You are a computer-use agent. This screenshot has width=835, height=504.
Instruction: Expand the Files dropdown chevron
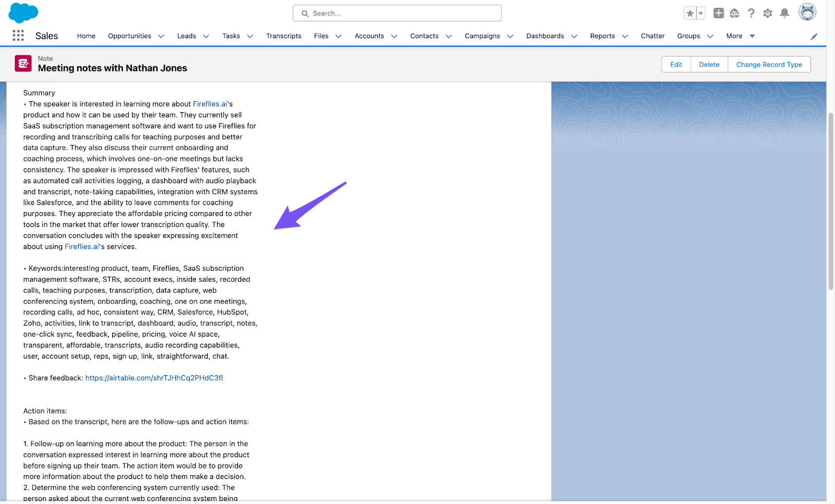pos(339,37)
